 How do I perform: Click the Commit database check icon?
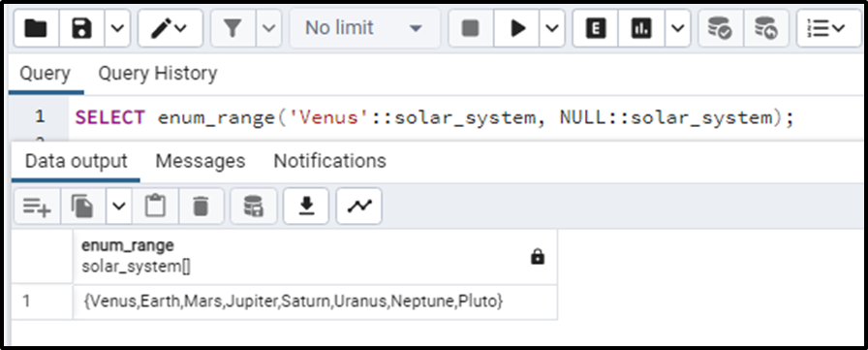click(x=721, y=28)
